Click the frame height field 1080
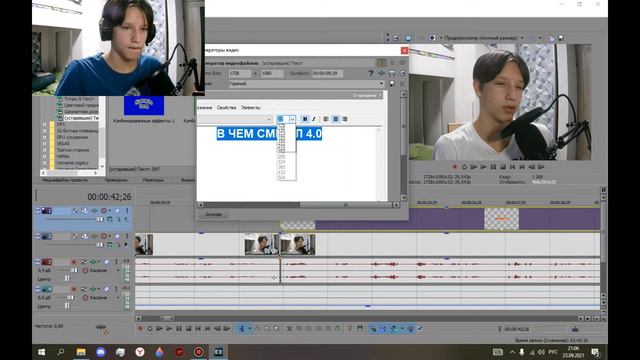This screenshot has height=360, width=640. coord(272,73)
